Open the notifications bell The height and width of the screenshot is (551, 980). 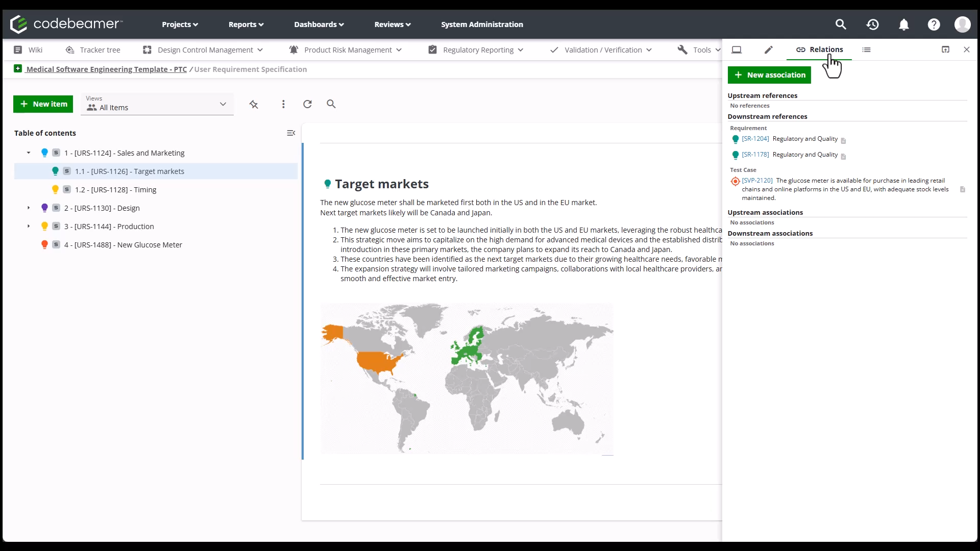point(903,24)
